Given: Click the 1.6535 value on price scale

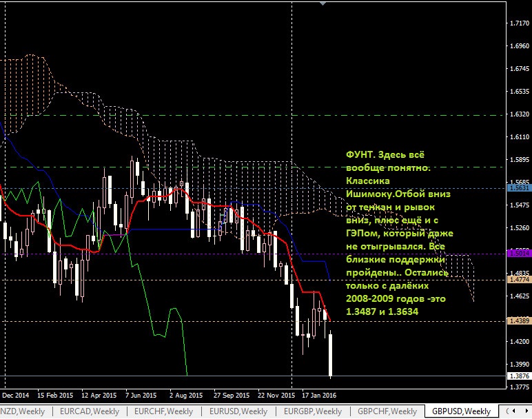Looking at the screenshot, I should click(x=520, y=91).
